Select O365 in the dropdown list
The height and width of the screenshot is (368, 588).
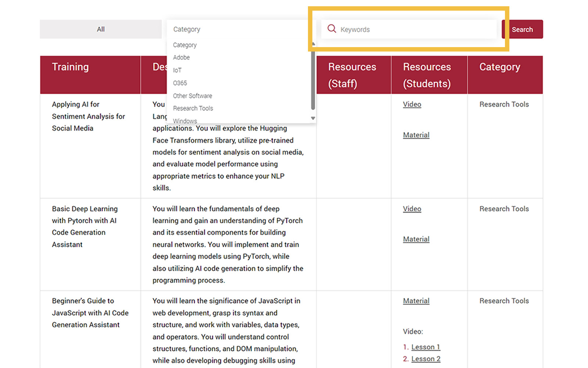tap(180, 83)
